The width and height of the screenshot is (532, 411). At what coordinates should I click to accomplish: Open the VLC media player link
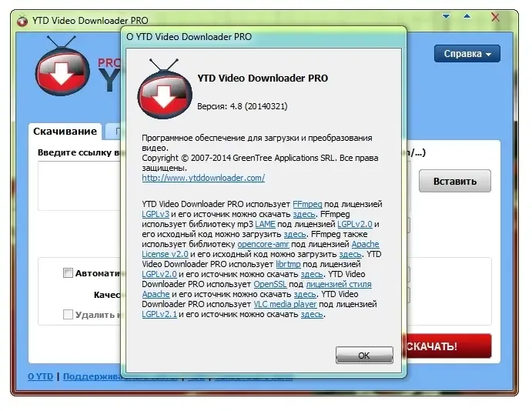[285, 304]
